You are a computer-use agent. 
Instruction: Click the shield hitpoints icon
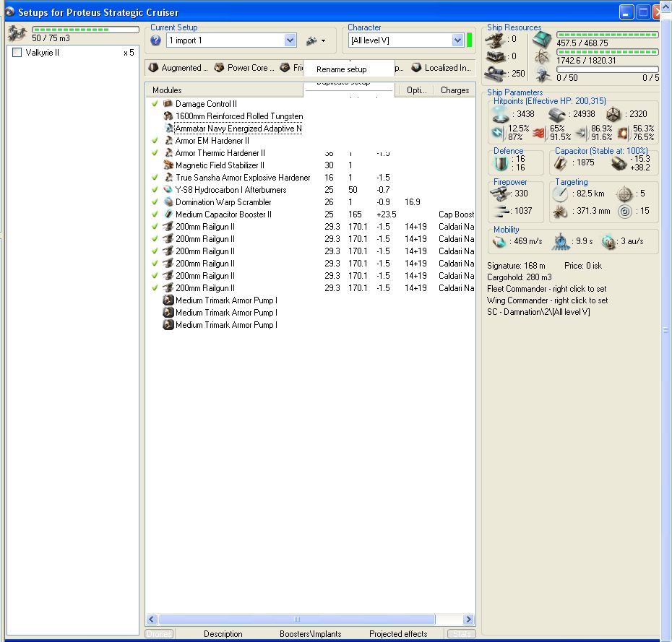(x=501, y=114)
